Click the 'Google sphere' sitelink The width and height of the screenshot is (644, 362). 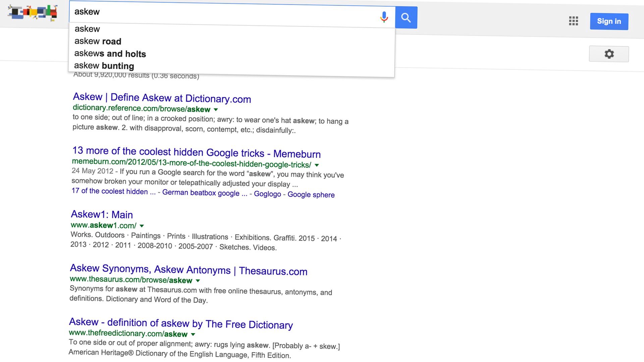point(311,195)
